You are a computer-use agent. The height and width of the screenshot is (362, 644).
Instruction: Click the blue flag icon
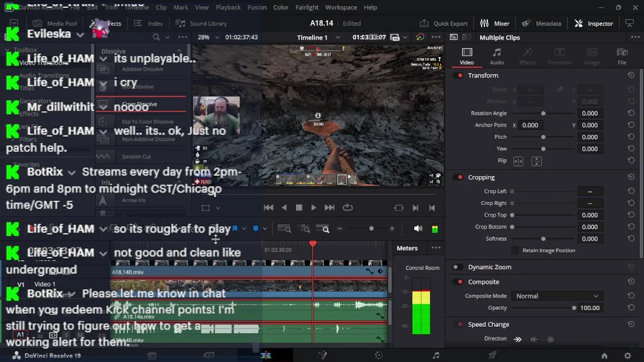pos(235,229)
